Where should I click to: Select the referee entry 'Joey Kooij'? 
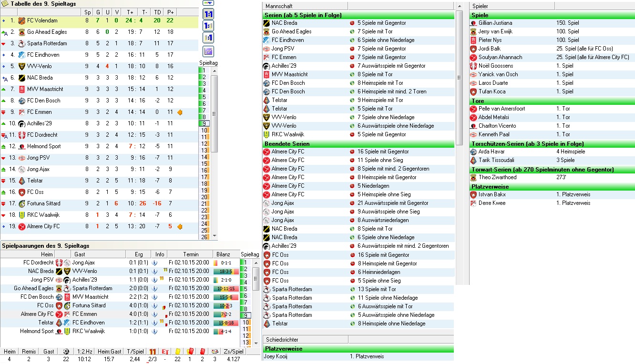[358, 356]
